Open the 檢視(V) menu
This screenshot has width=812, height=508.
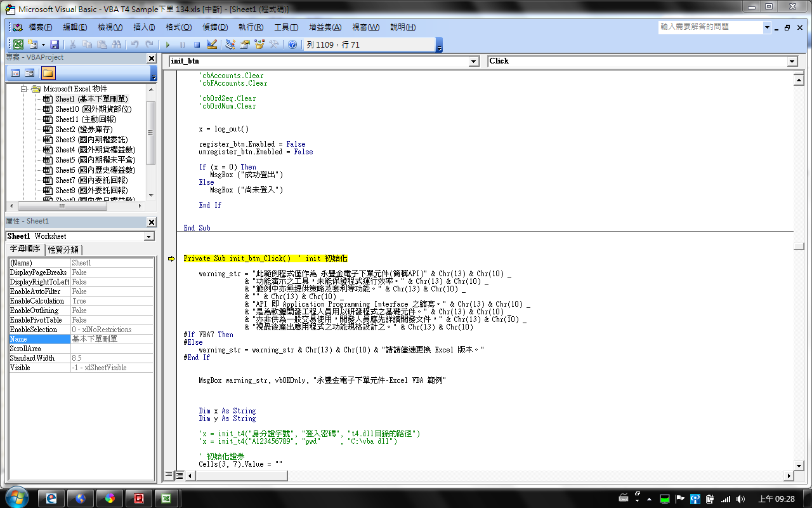(110, 27)
